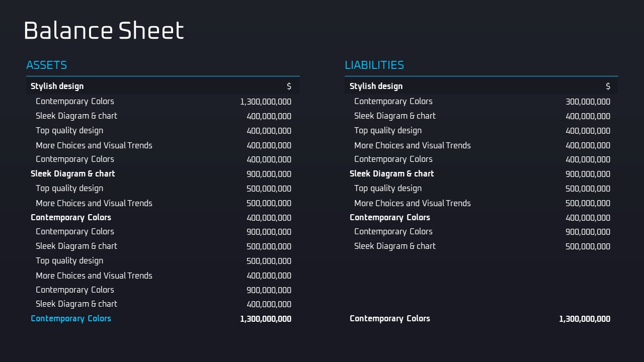644x362 pixels.
Task: Click the ASSETS section heading
Action: (46, 65)
